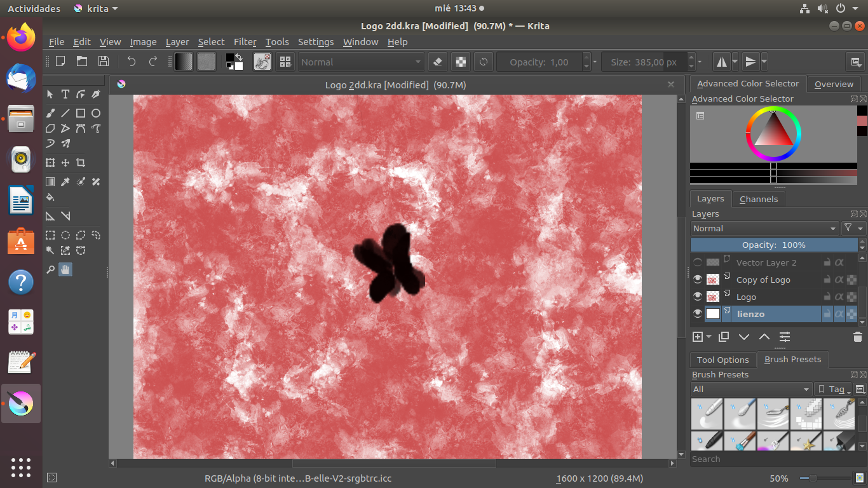Open the Filter menu
Image resolution: width=868 pixels, height=488 pixels.
pyautogui.click(x=245, y=42)
